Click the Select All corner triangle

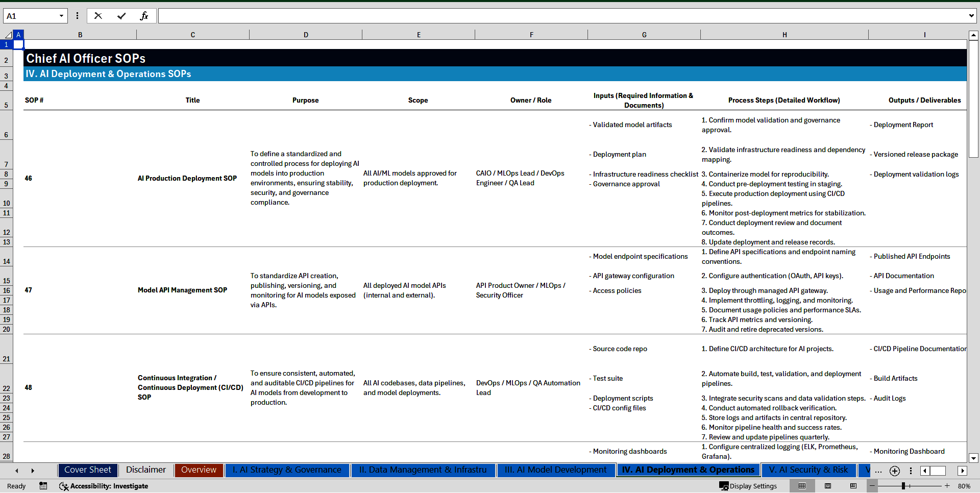8,35
